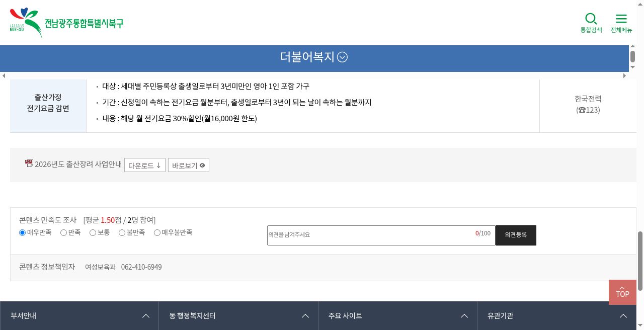
Task: Click the 콘텐츠 정보책임자 label
Action: 47,267
